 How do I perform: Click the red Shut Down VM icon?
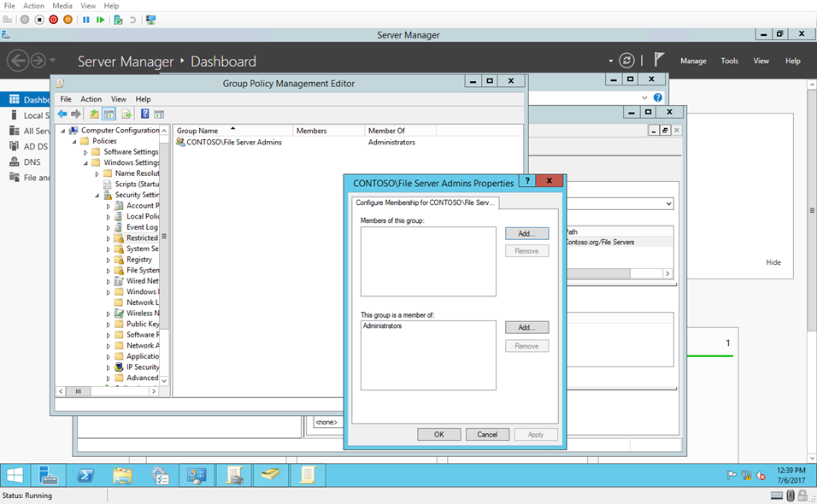tap(53, 20)
